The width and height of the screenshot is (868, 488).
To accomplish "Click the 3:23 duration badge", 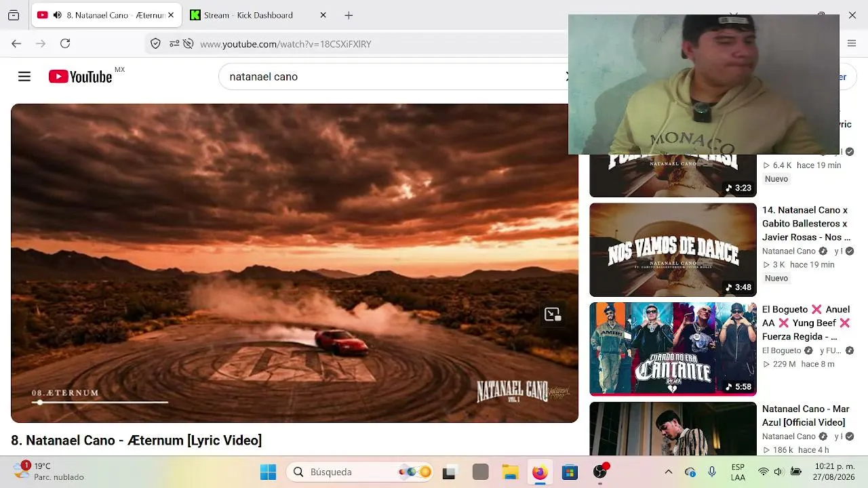I will (x=738, y=188).
